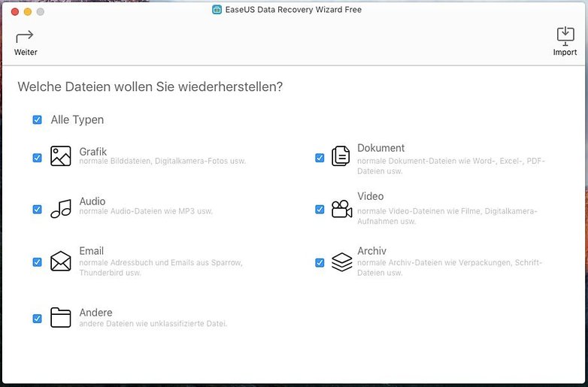Deselect the Video checkbox
This screenshot has width=588, height=387.
[x=320, y=210]
